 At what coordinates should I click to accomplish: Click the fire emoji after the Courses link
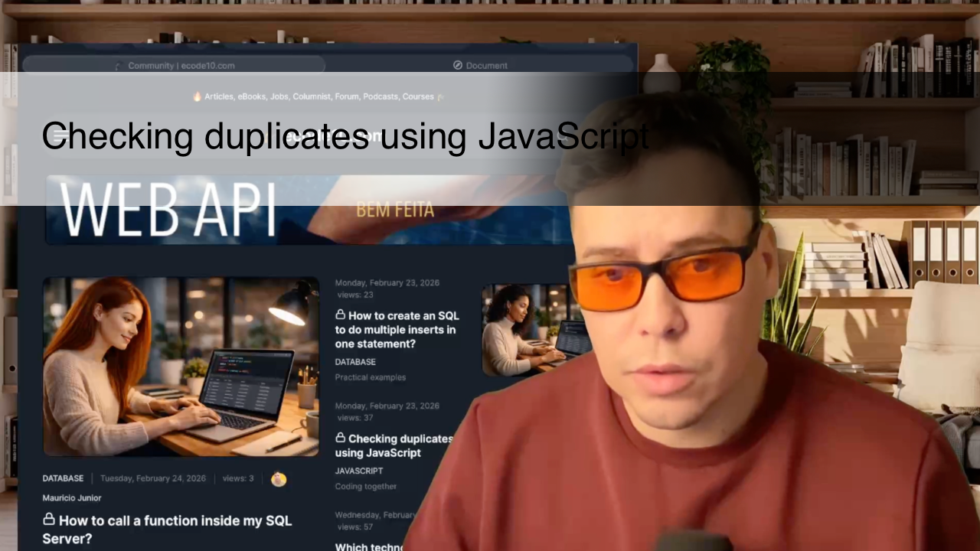coord(439,96)
